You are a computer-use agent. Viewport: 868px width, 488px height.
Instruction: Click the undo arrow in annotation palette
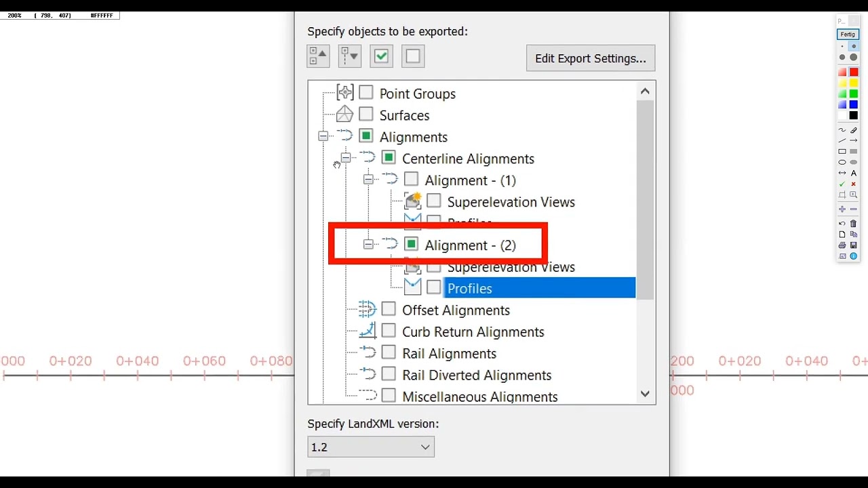(842, 223)
